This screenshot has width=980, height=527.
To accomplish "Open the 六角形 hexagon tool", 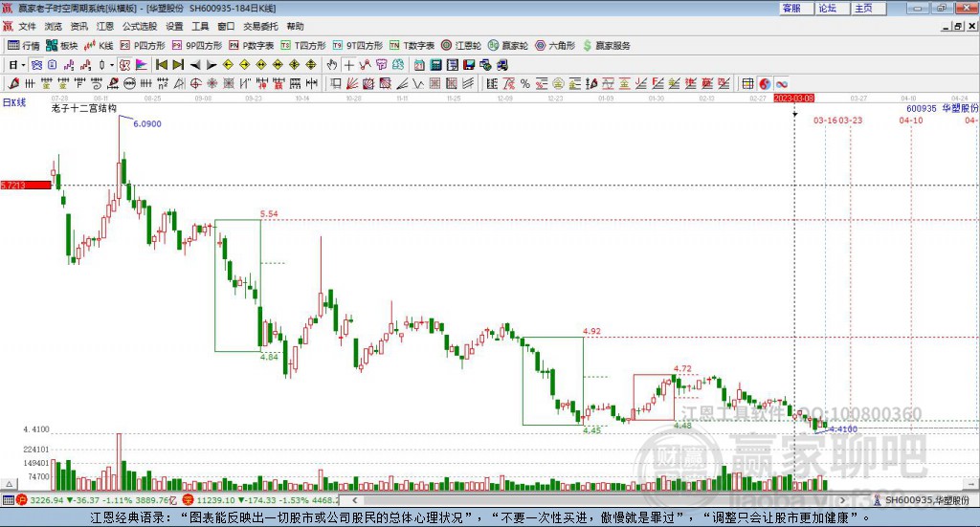I will click(555, 46).
